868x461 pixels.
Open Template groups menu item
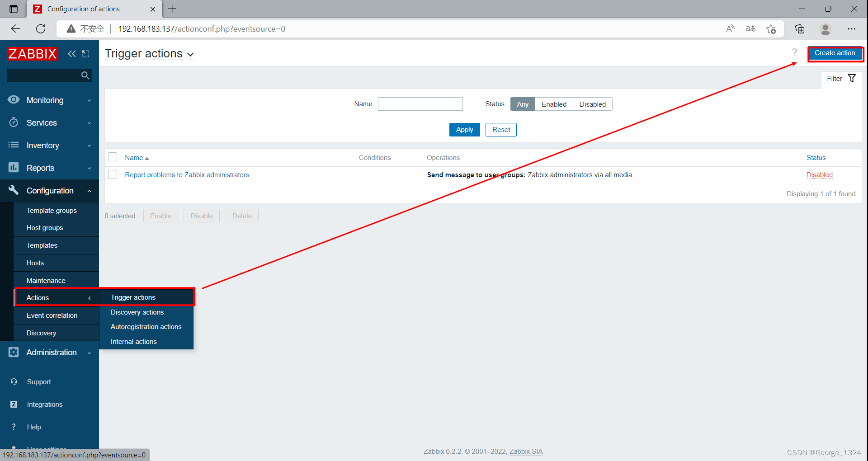point(56,211)
